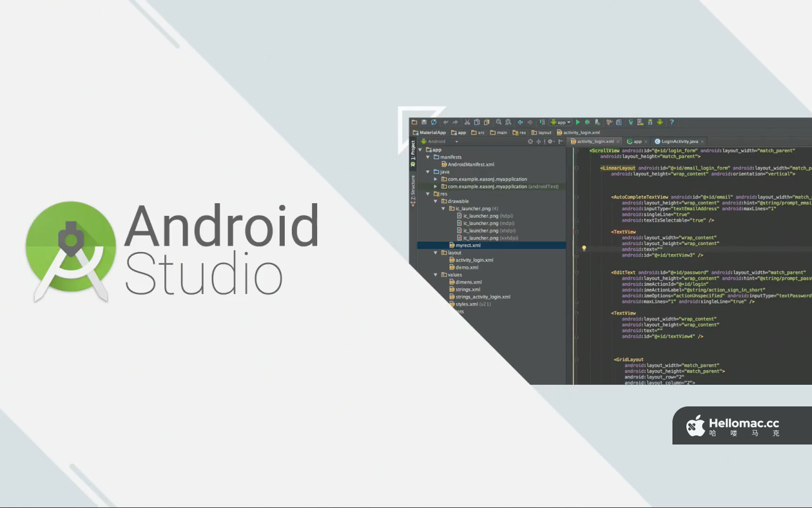Click the Collapse All icon in Project panel
The image size is (812, 508).
539,142
